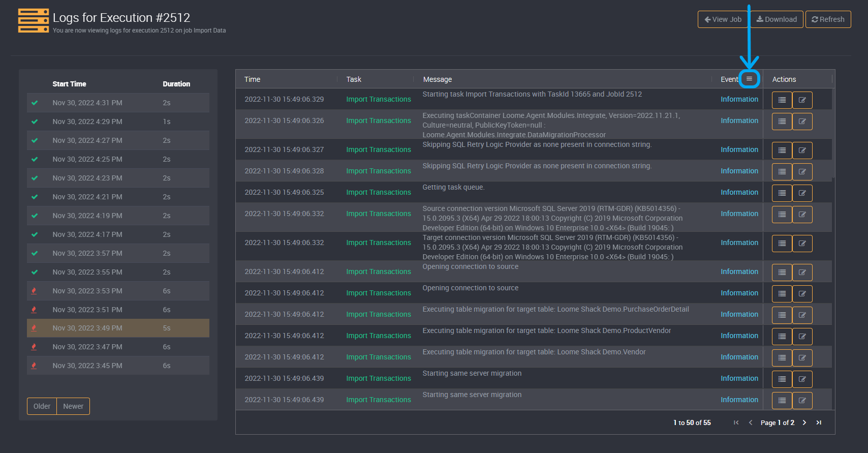Click the '1 to 50 of 55' count

coord(692,422)
